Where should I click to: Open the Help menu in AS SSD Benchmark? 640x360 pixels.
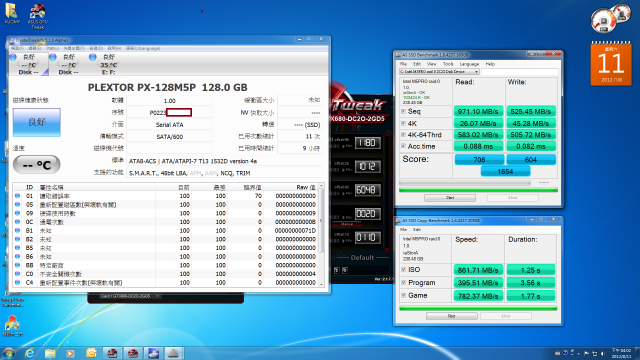(x=490, y=64)
